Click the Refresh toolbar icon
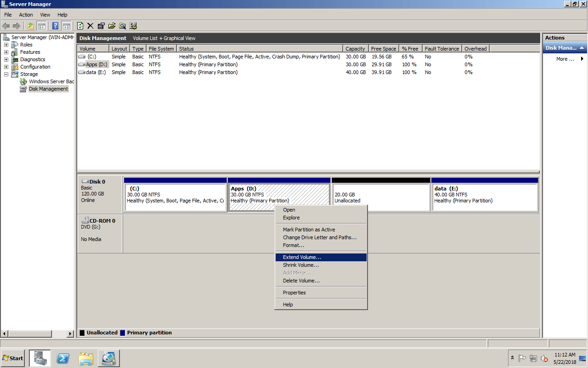Screen dimensions: 588x368 (80, 26)
